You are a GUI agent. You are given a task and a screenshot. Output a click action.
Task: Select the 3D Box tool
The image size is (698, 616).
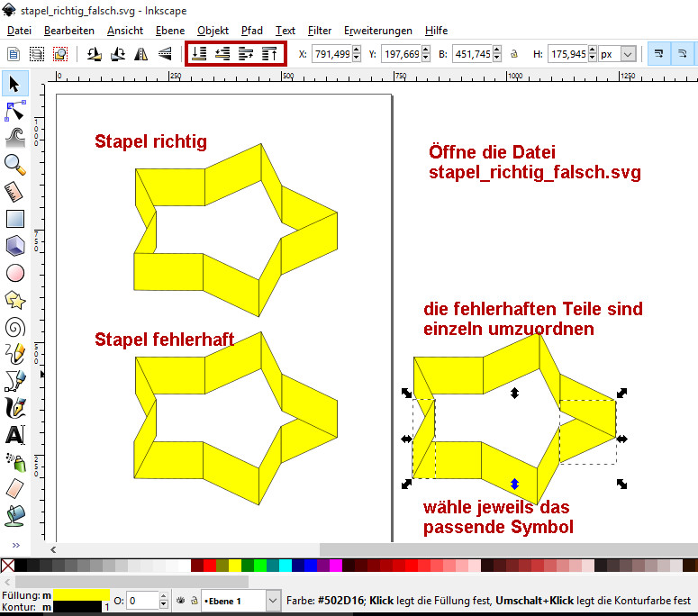(x=15, y=246)
